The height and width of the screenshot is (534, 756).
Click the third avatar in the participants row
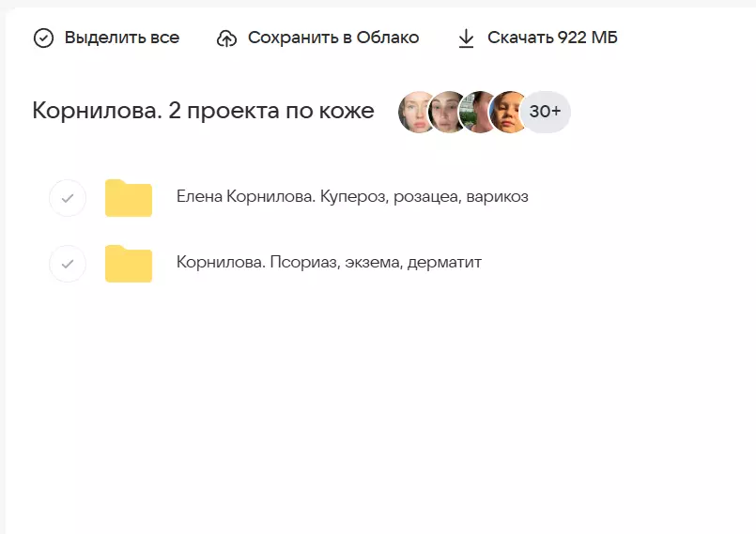[480, 113]
